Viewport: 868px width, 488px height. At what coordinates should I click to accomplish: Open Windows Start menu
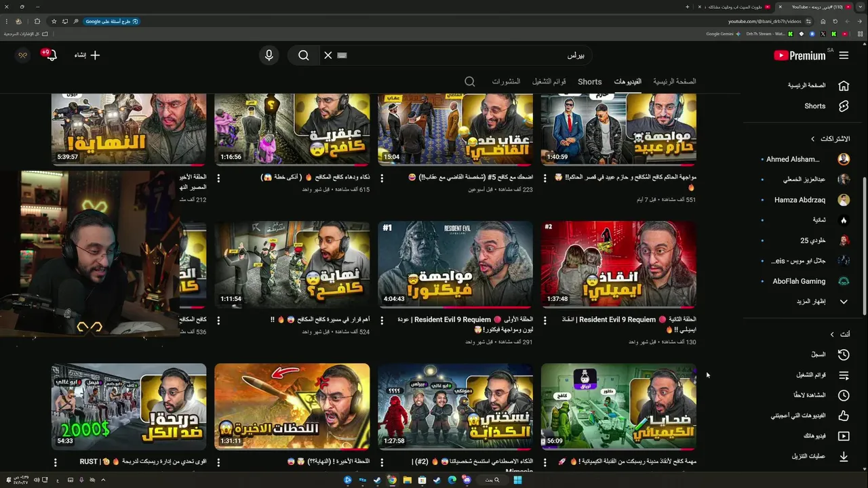point(517,480)
